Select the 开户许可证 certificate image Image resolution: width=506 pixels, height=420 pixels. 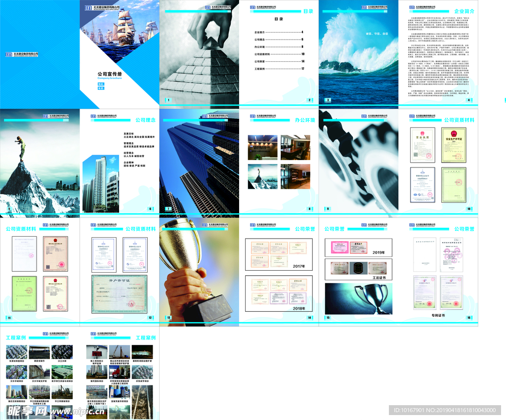(119, 294)
